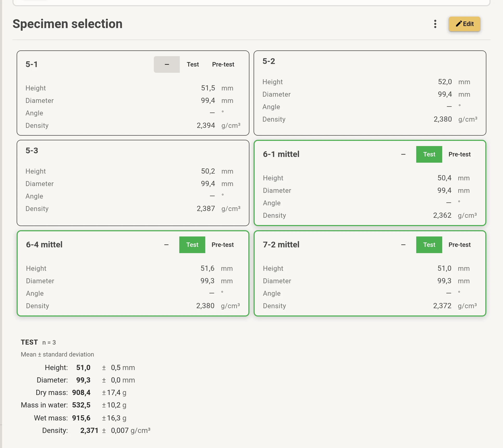This screenshot has height=448, width=503.
Task: Set 7-2 mittel to Pre-test
Action: [460, 245]
